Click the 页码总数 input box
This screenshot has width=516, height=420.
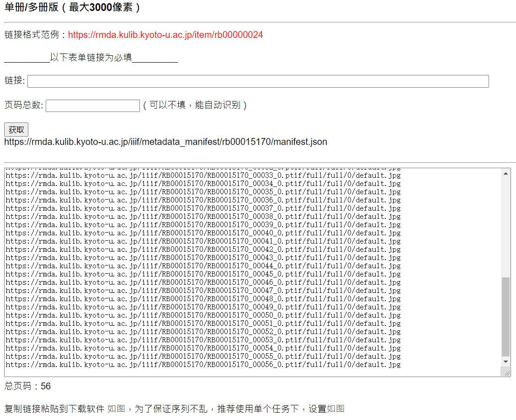(92, 106)
